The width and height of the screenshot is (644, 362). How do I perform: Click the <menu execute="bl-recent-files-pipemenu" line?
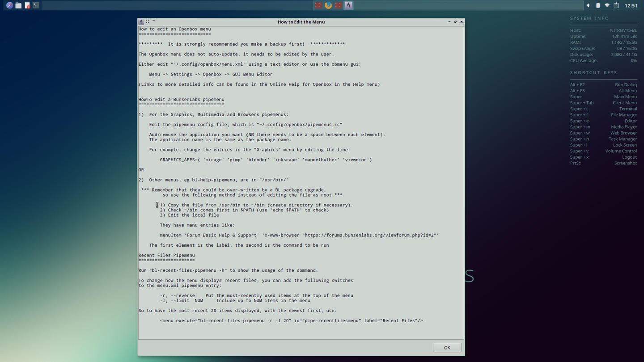[x=292, y=320]
